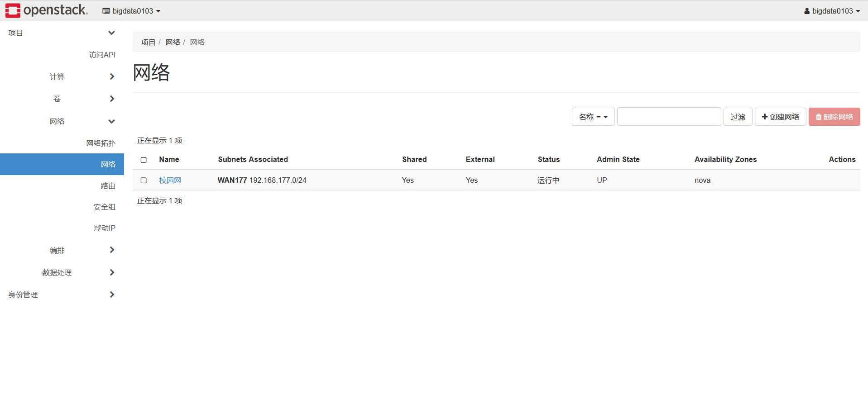Open the 校园网 network link
Image resolution: width=868 pixels, height=418 pixels.
(170, 180)
